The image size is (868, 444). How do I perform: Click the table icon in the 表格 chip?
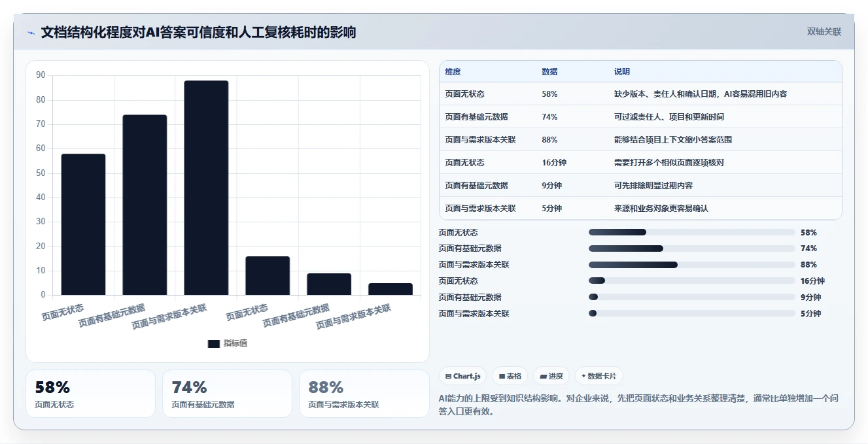tap(502, 377)
